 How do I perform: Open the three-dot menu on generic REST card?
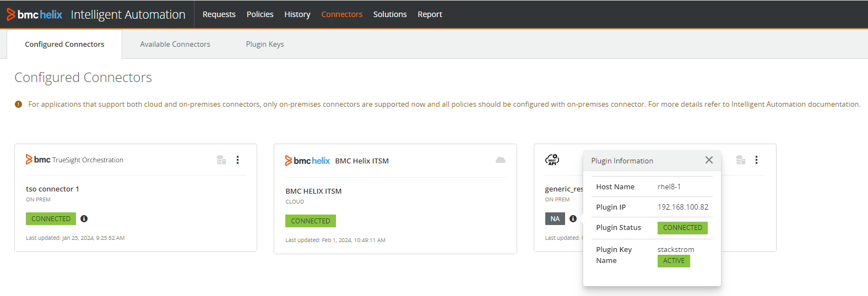tap(757, 160)
